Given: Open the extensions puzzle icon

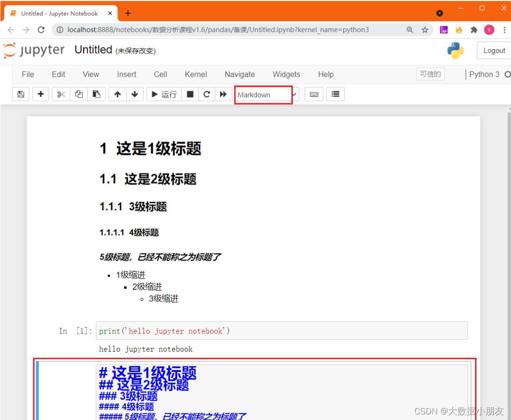Looking at the screenshot, I should coord(474,30).
